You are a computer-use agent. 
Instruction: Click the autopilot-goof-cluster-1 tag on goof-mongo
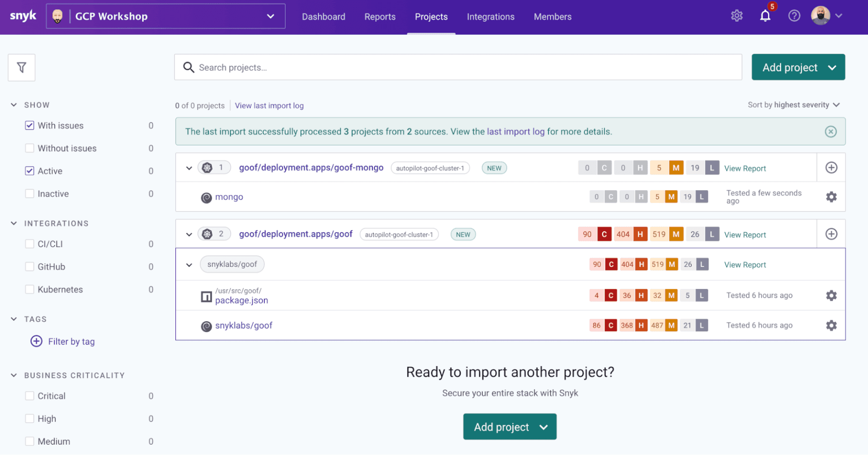click(x=430, y=168)
